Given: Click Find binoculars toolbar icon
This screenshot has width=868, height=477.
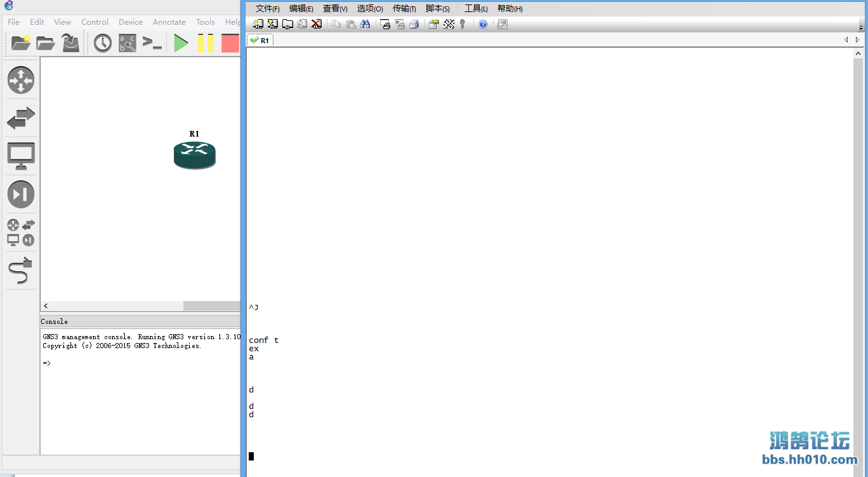Looking at the screenshot, I should point(365,24).
